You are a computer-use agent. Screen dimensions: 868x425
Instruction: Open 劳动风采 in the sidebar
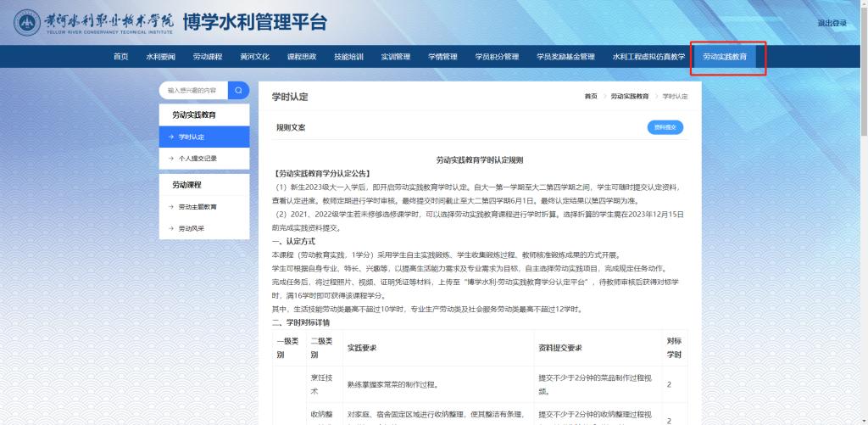[203, 229]
